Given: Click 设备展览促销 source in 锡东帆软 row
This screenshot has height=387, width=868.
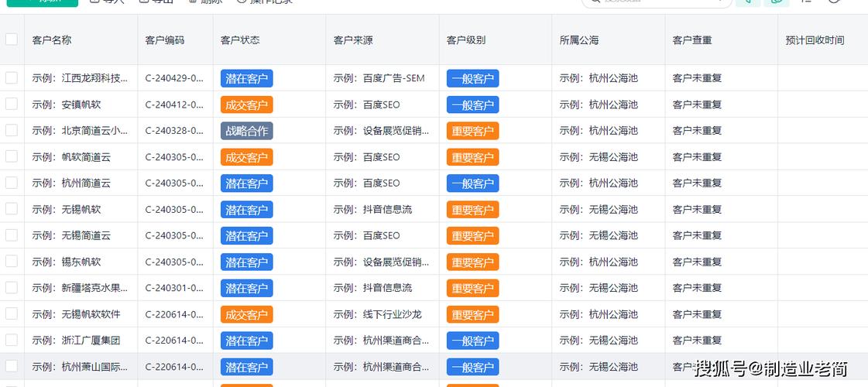Looking at the screenshot, I should (x=382, y=262).
